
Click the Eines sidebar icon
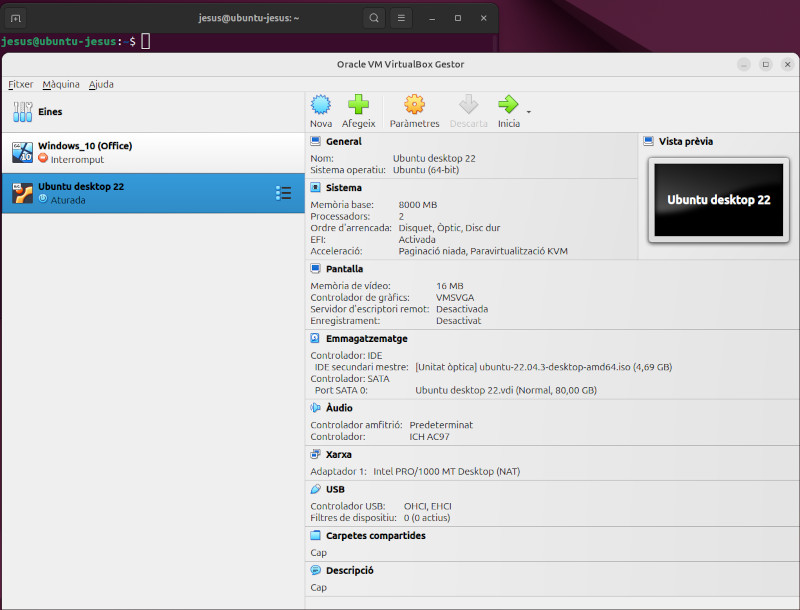[x=22, y=111]
